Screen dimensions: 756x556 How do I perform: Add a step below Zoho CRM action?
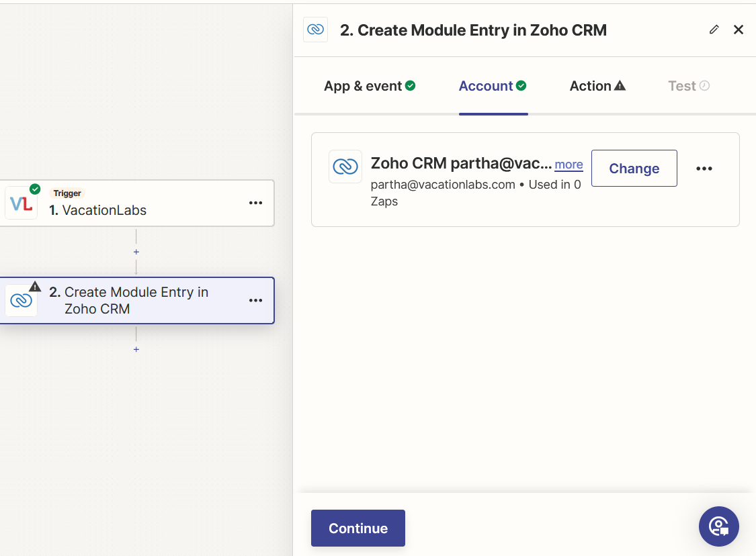click(136, 349)
